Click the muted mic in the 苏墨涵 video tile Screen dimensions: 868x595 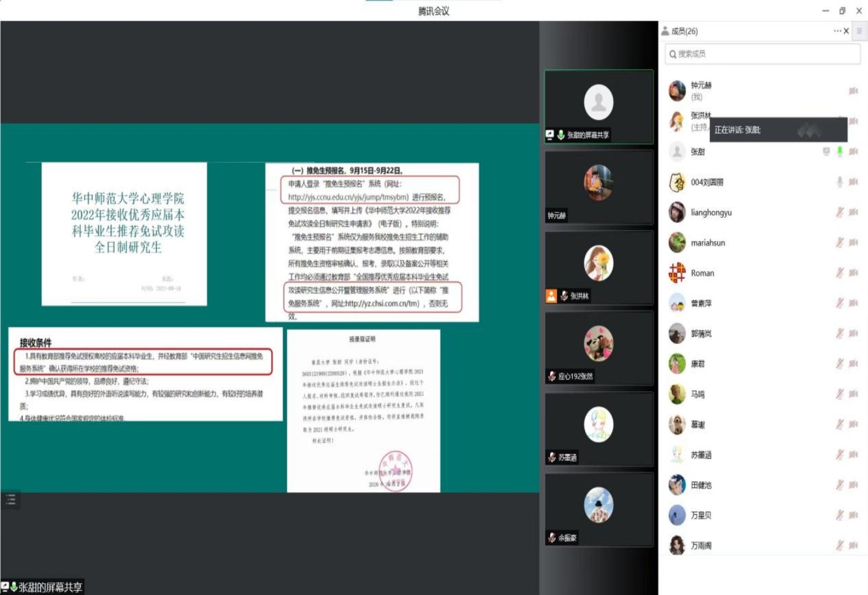[x=552, y=457]
